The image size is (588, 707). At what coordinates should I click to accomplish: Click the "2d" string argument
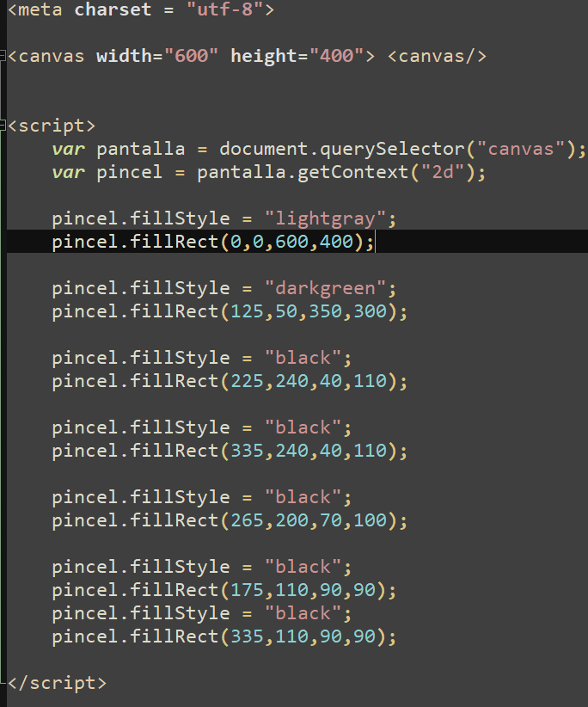[x=443, y=172]
